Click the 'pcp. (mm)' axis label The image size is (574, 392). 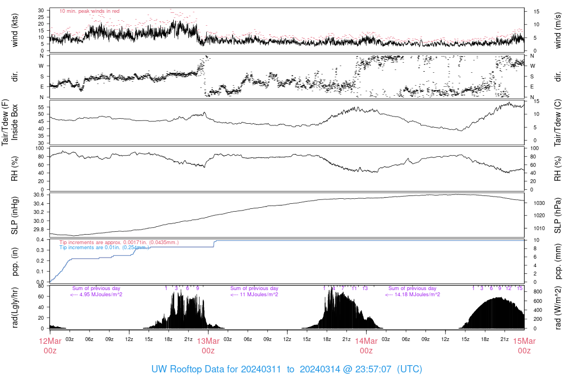click(x=558, y=261)
